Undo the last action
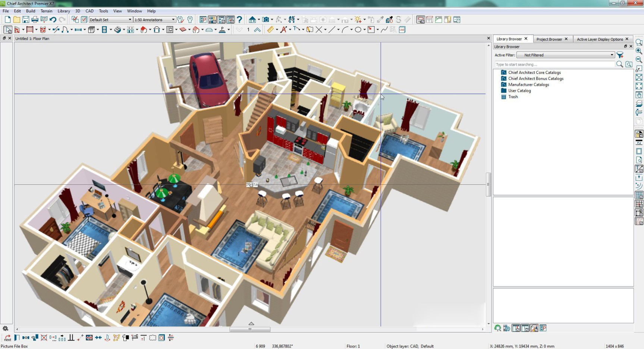 coord(53,20)
